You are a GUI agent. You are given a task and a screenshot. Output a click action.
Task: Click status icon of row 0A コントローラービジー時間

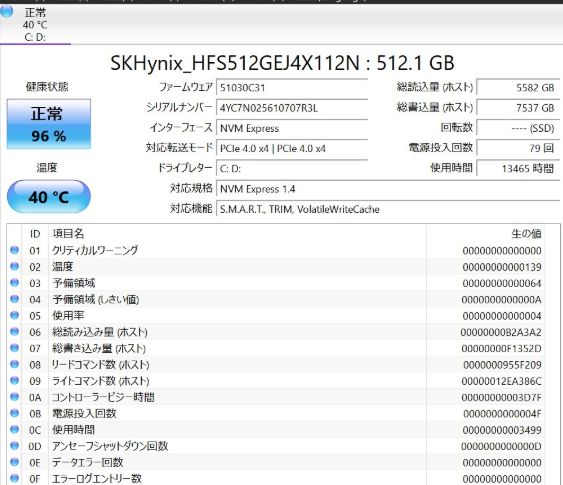[14, 397]
